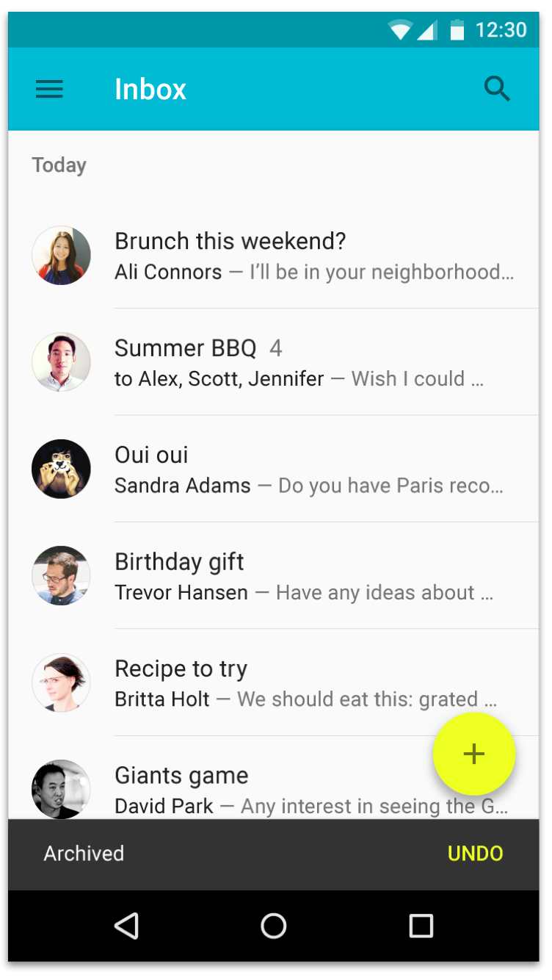Image resolution: width=552 pixels, height=980 pixels.
Task: Tap the Wi-Fi status bar icon
Action: pos(400,30)
